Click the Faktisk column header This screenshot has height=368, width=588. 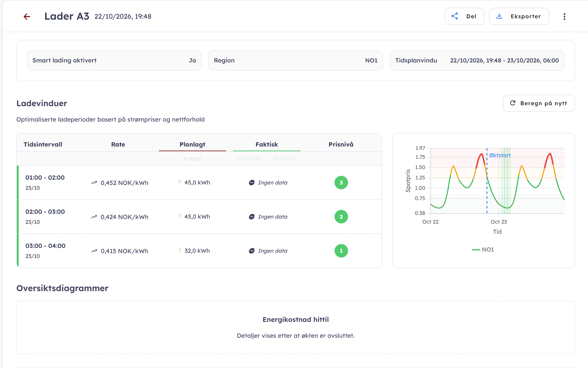(x=267, y=144)
